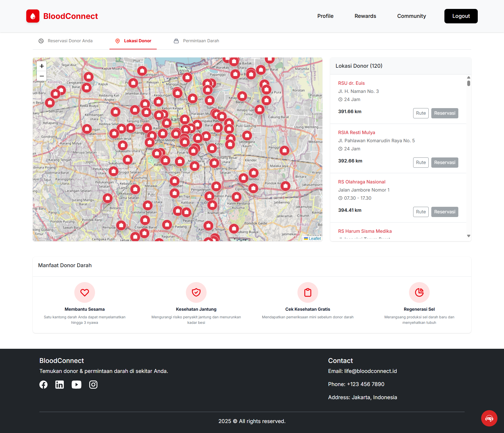504x433 pixels.
Task: Click the Membantu Sesama heart icon
Action: pyautogui.click(x=85, y=292)
